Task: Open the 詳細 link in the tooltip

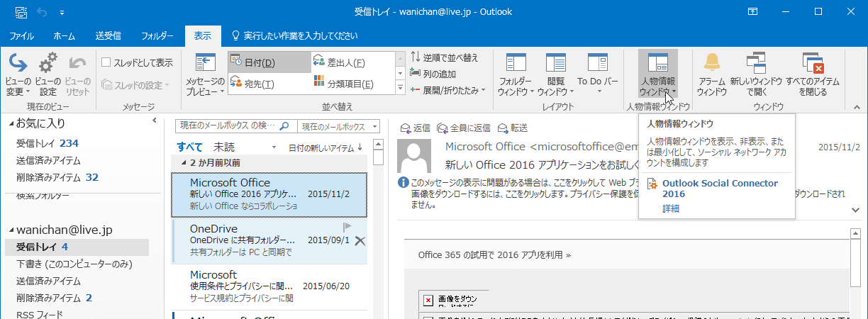Action: [671, 208]
